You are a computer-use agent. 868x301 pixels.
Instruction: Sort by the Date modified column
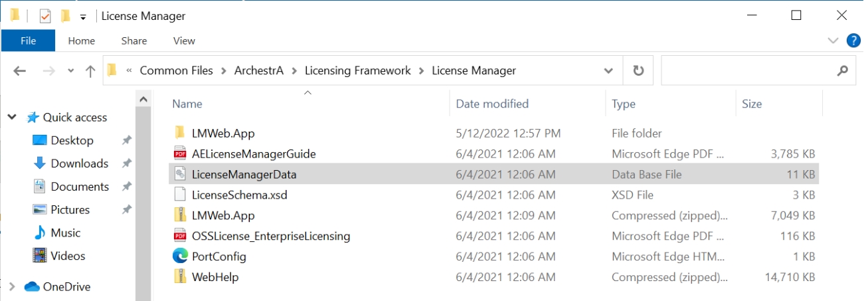coord(492,104)
